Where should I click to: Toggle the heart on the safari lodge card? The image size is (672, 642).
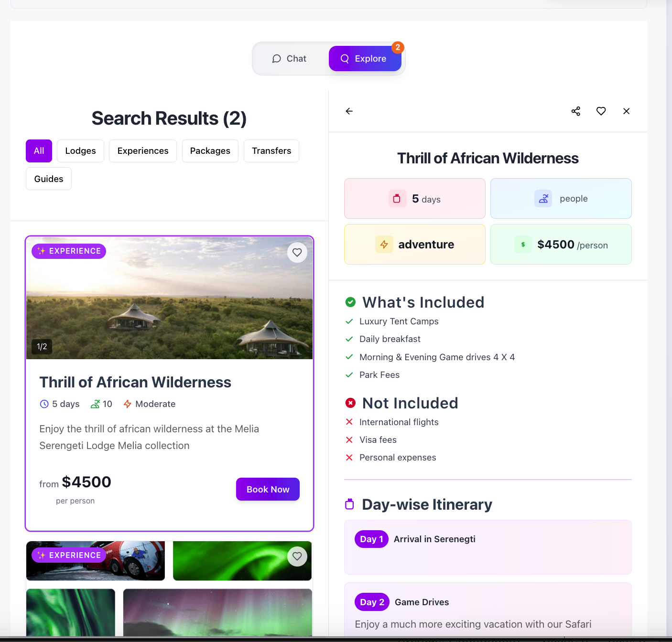pyautogui.click(x=297, y=252)
